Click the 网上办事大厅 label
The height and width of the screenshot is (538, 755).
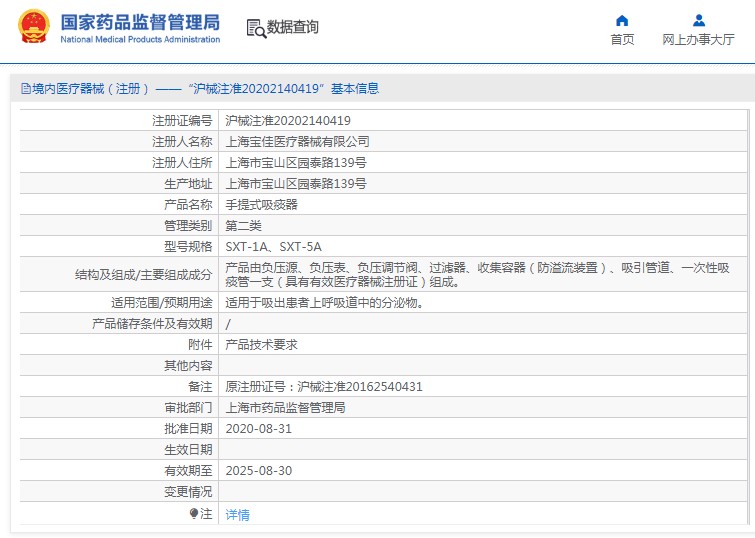click(698, 39)
